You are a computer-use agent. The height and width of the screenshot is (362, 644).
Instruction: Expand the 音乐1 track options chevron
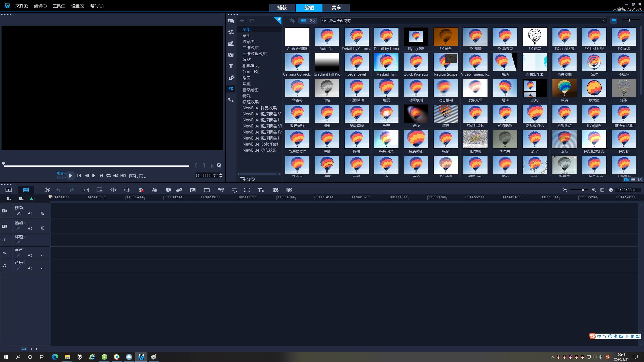click(42, 268)
